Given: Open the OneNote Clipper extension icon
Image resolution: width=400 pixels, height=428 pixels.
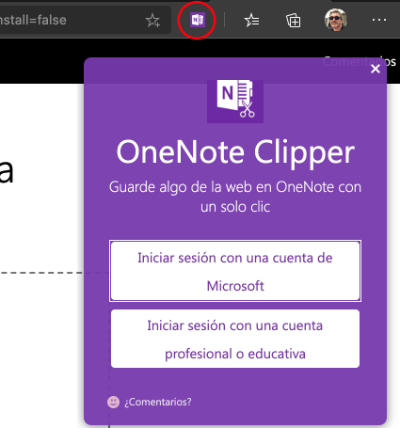Looking at the screenshot, I should tap(197, 20).
